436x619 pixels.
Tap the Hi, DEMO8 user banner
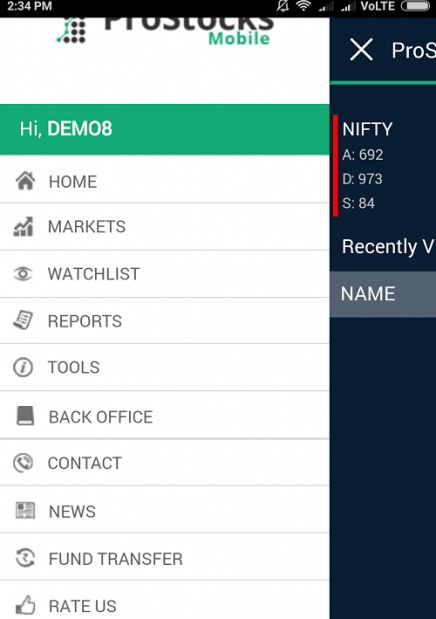165,129
